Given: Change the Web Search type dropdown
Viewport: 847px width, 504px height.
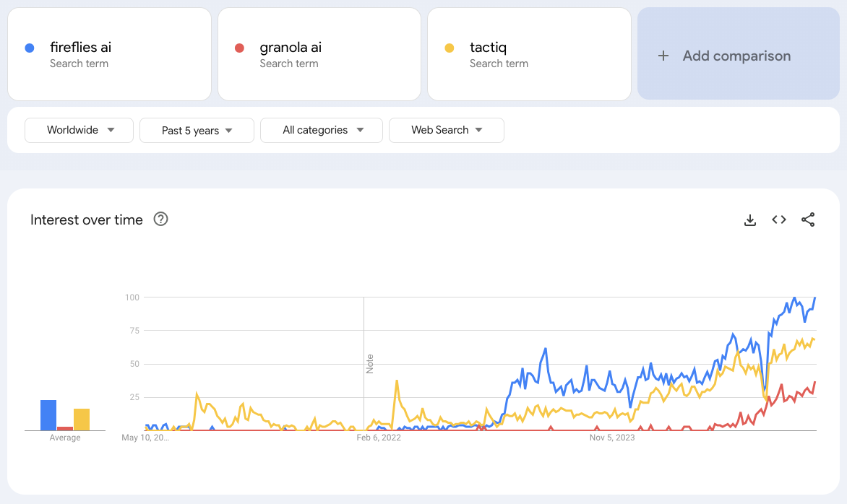Looking at the screenshot, I should tap(446, 130).
